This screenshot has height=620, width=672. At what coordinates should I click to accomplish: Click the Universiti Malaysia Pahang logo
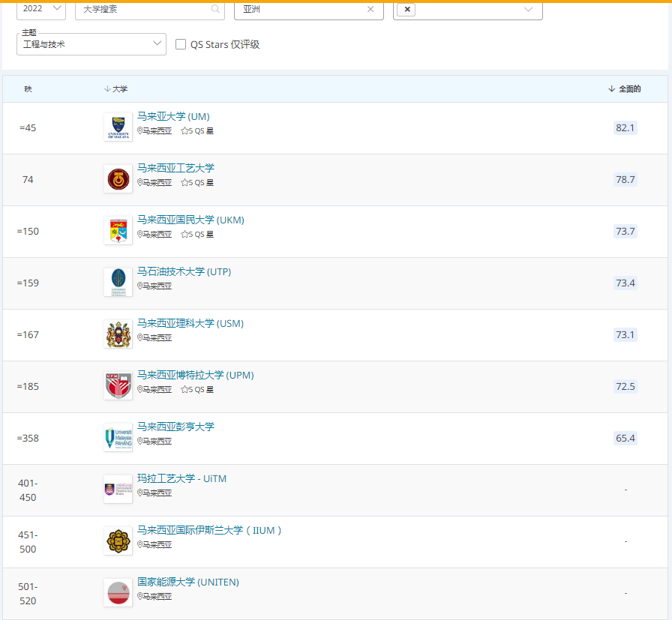pyautogui.click(x=118, y=438)
